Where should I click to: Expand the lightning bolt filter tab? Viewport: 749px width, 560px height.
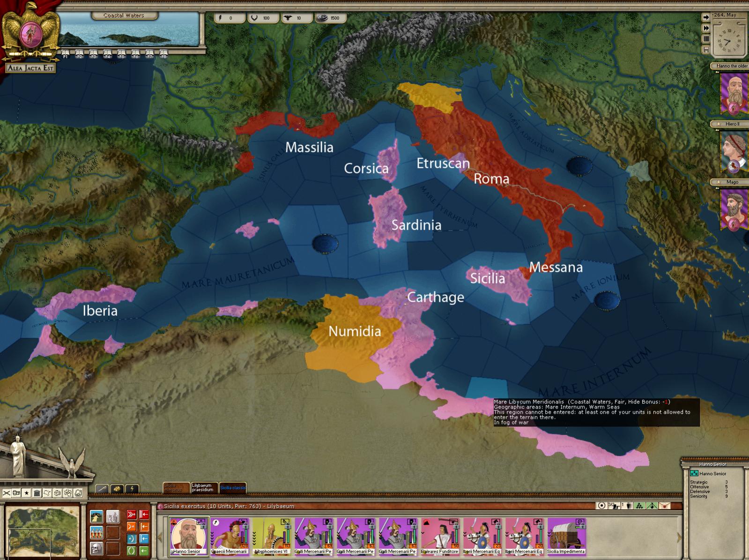click(x=133, y=489)
